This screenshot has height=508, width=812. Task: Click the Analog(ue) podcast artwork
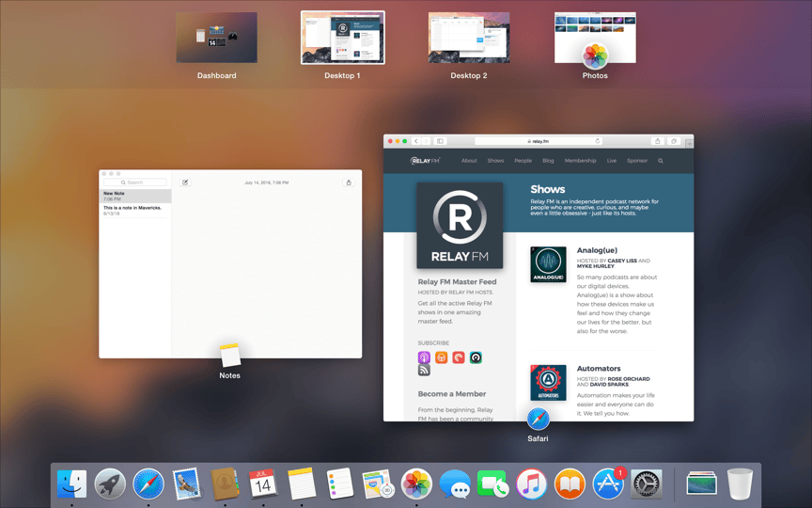pyautogui.click(x=549, y=264)
